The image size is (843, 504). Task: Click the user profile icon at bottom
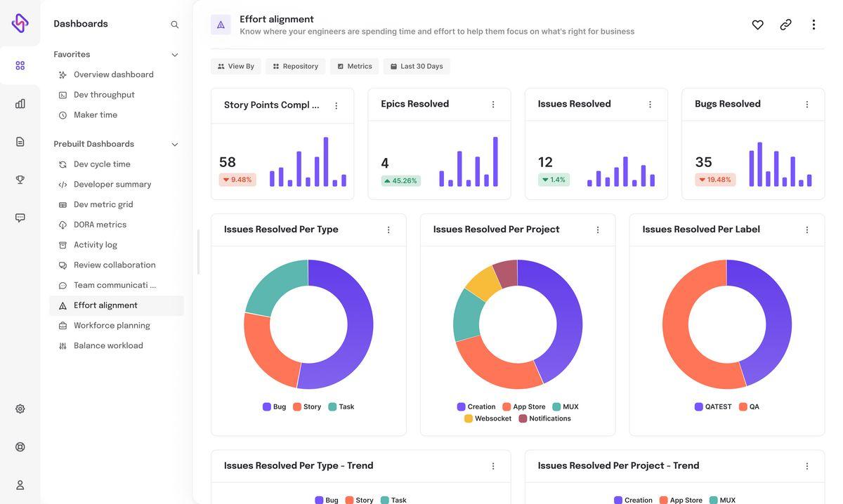coord(20,485)
